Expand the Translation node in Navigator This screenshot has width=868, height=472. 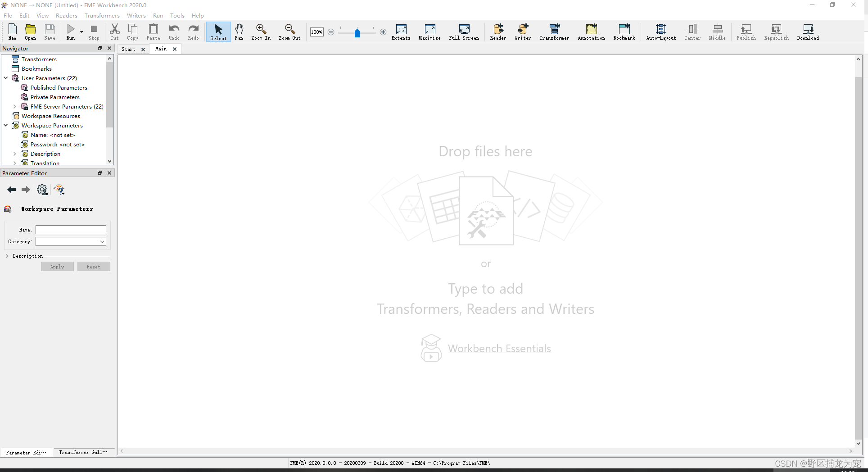pos(15,163)
